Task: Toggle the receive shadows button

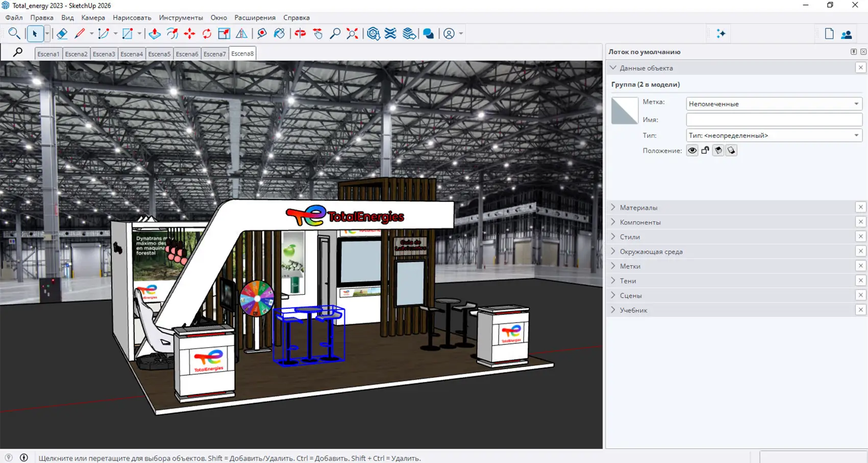Action: (718, 151)
